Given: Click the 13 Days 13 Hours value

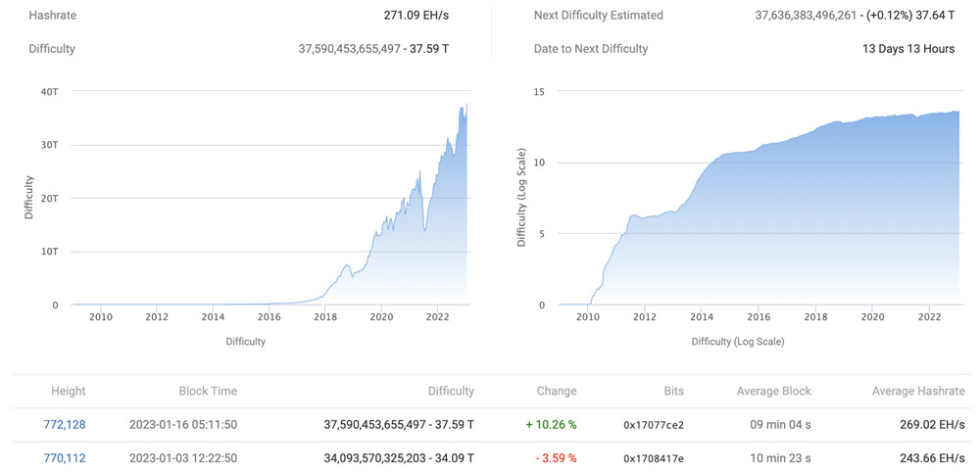Looking at the screenshot, I should 907,49.
